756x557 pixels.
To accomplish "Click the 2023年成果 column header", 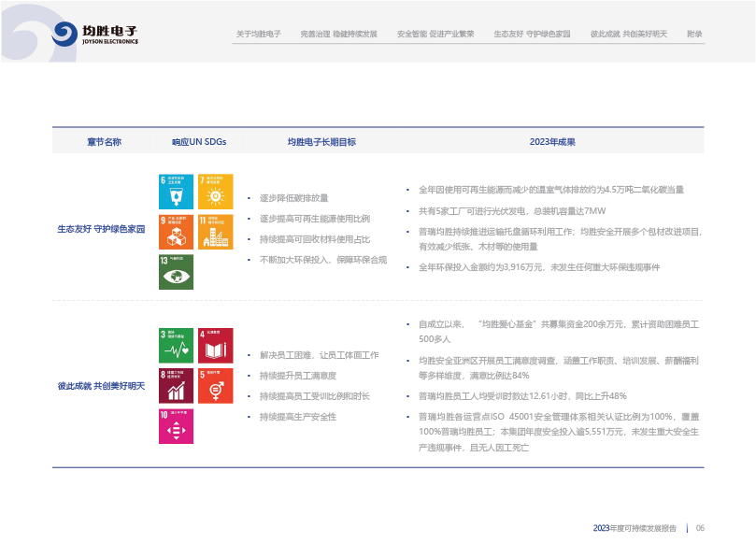I will pyautogui.click(x=552, y=142).
